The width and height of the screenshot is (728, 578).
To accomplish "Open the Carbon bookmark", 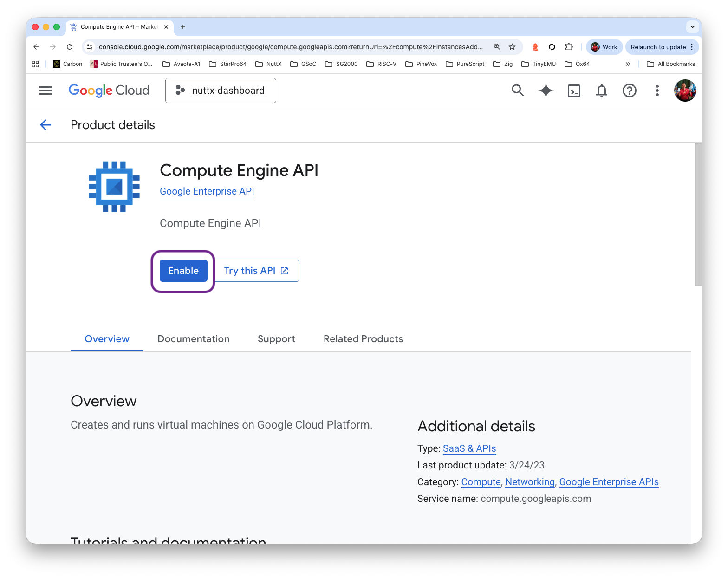I will click(x=68, y=64).
